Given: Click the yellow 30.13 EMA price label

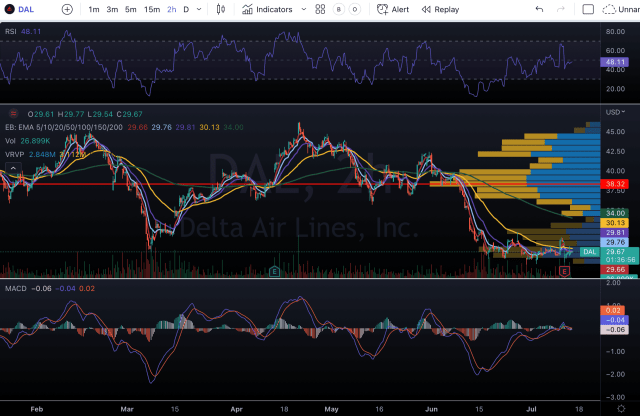Looking at the screenshot, I should (615, 223).
